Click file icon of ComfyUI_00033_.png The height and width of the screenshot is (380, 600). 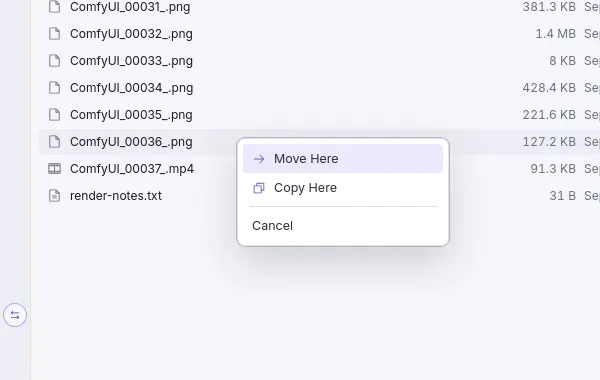[54, 60]
